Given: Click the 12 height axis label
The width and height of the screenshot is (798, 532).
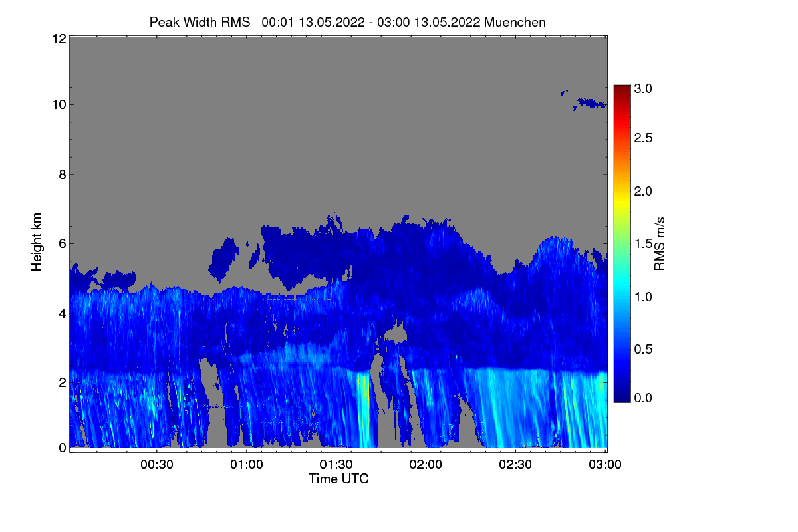Looking at the screenshot, I should click(58, 39).
